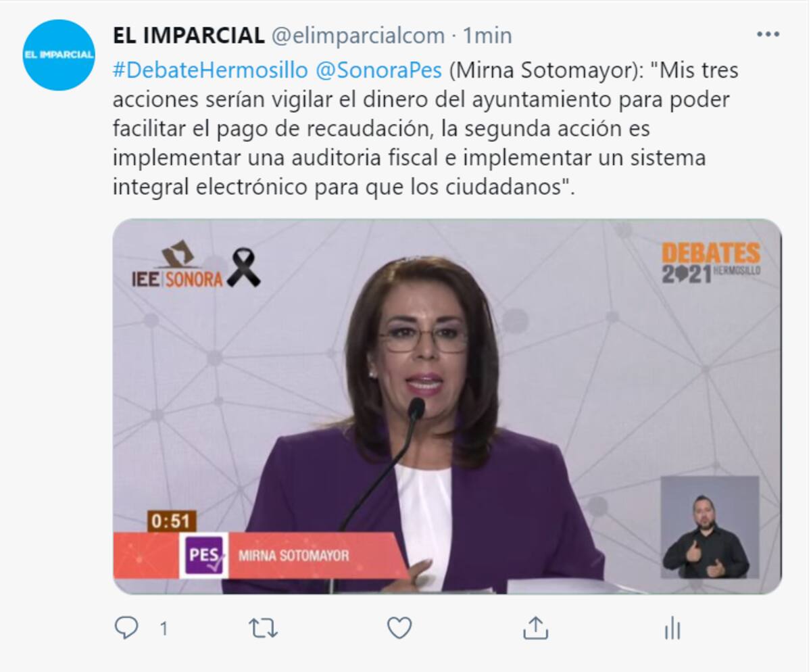Viewport: 811px width, 672px height.
Task: Click the sign language interpreter inset
Action: point(710,527)
